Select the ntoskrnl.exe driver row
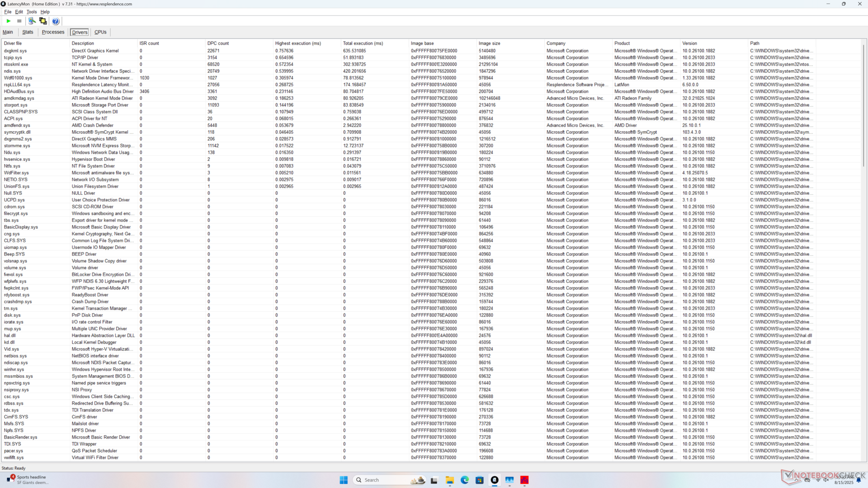The height and width of the screenshot is (488, 868). pyautogui.click(x=409, y=64)
